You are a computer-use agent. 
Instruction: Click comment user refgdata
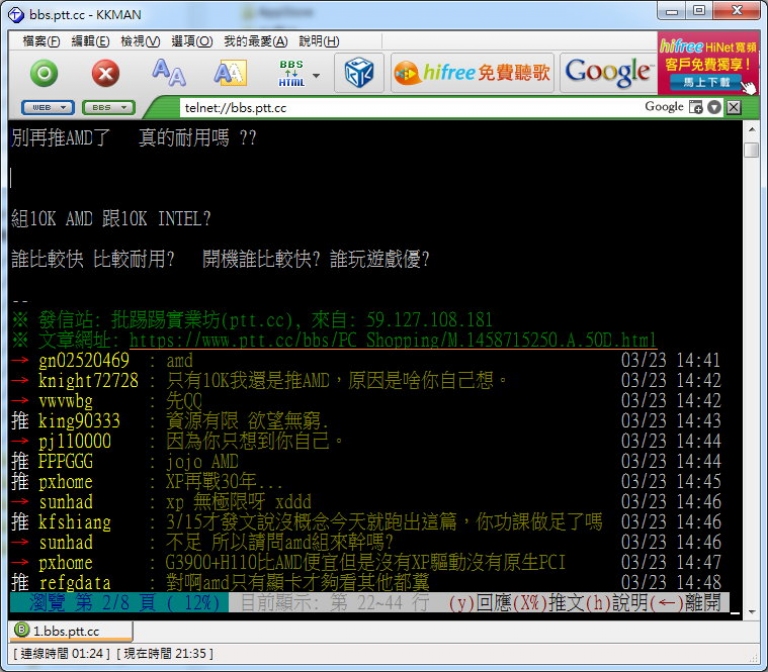tap(74, 583)
